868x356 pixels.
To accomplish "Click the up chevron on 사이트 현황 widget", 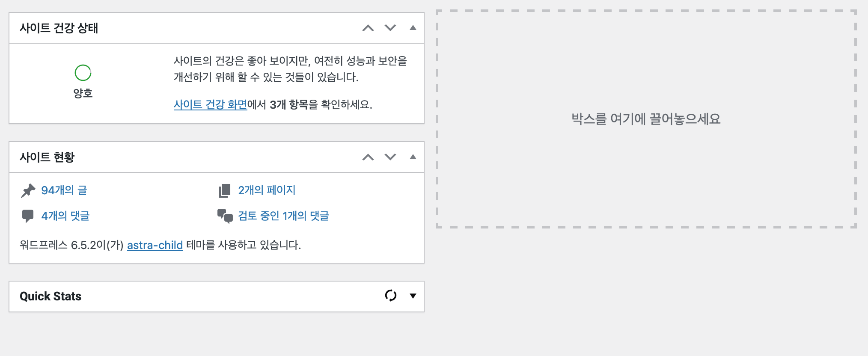I will (367, 157).
